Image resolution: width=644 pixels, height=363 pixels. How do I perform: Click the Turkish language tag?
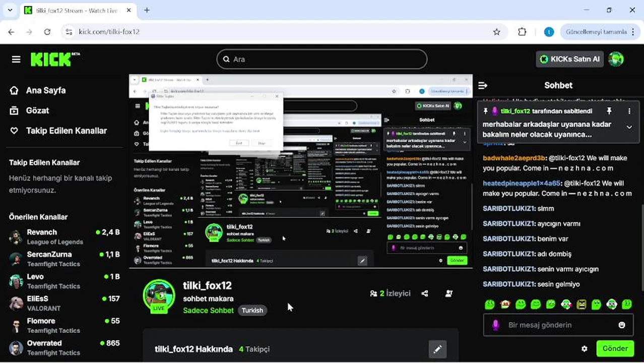(252, 311)
